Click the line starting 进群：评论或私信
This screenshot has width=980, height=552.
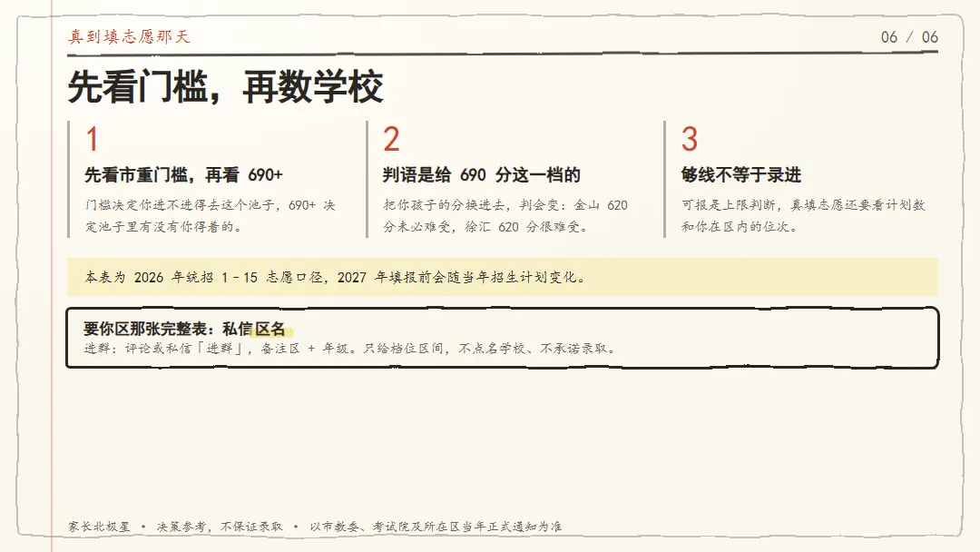pyautogui.click(x=350, y=349)
